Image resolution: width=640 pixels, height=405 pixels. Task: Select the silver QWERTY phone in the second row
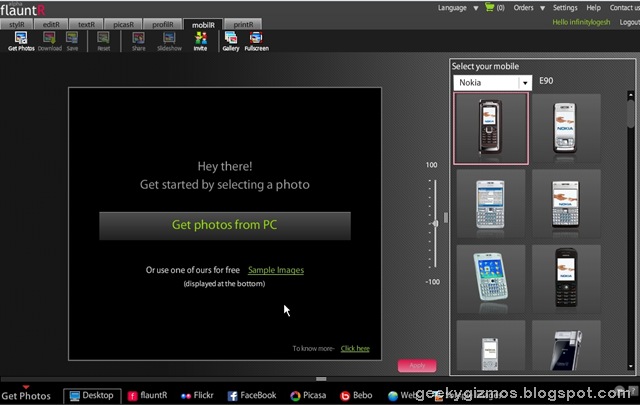click(566, 204)
